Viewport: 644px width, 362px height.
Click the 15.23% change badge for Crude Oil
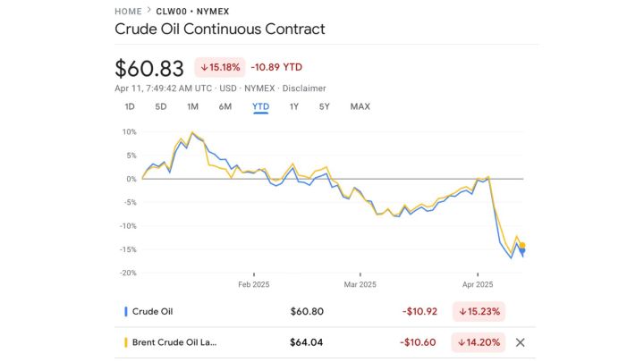479,311
